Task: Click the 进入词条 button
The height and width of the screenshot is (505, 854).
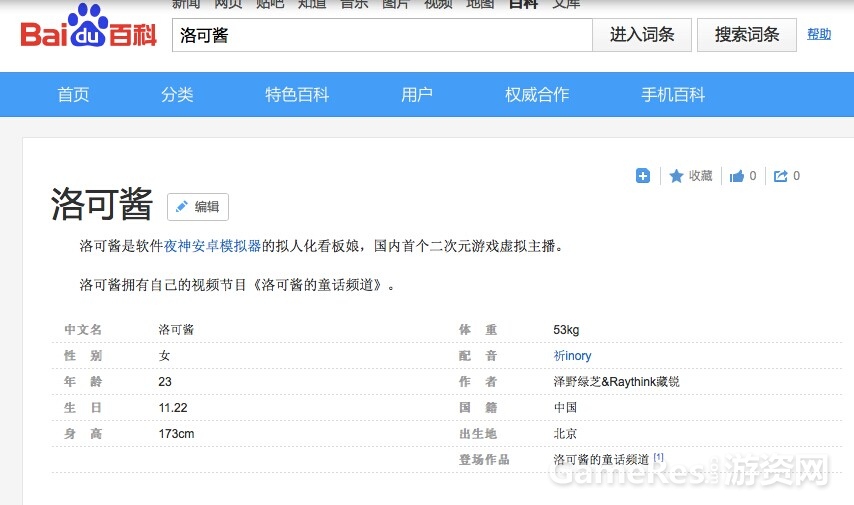Action: 642,35
